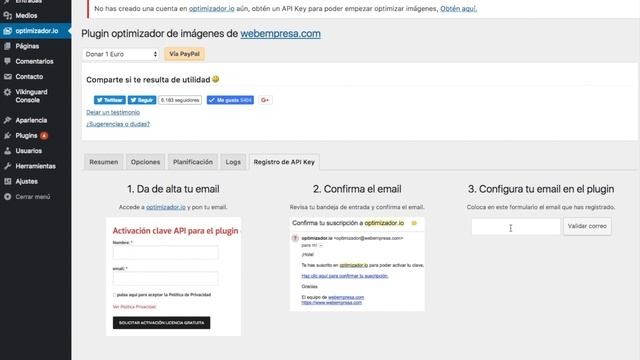The image size is (640, 360).
Task: Click the 6.183 seguidores counter
Action: click(180, 100)
